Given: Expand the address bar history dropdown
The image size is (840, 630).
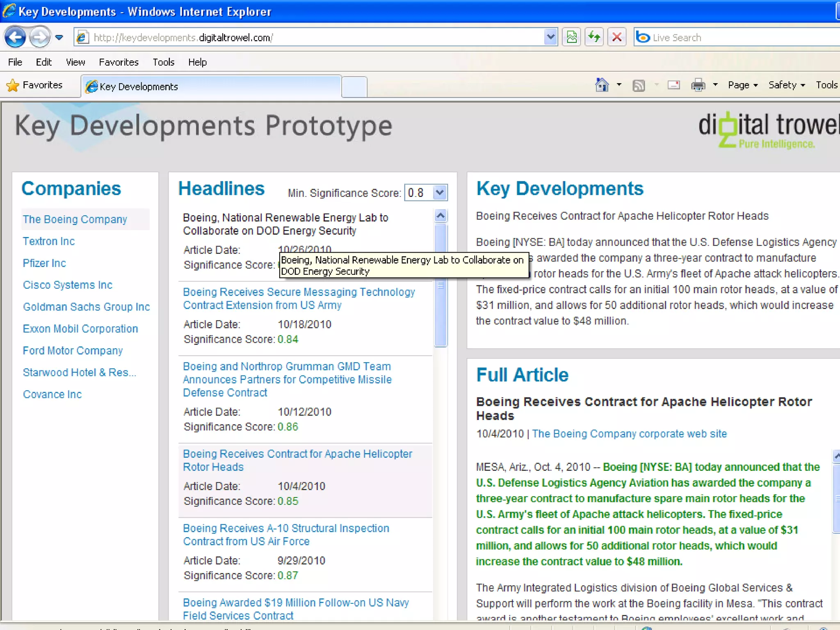Looking at the screenshot, I should [x=550, y=37].
